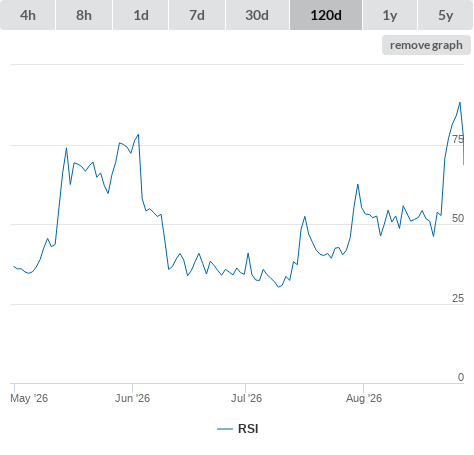474x455 pixels.
Task: Show the 1y time range
Action: 390,15
